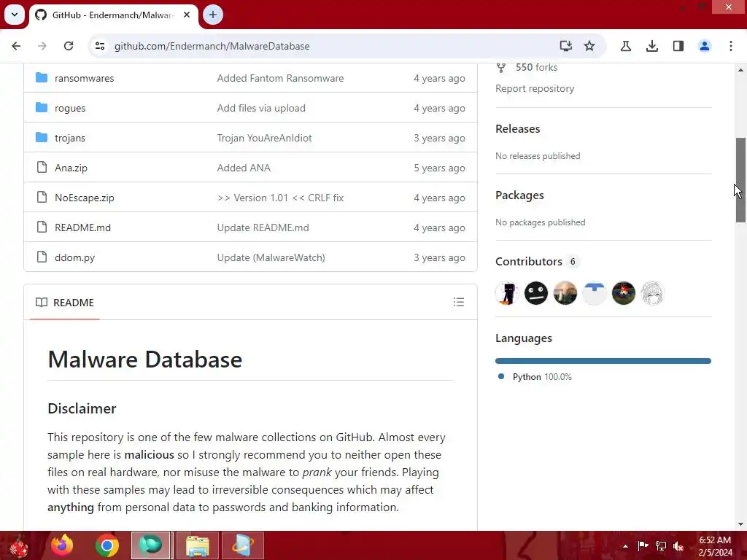Open the README outline list icon
This screenshot has width=747, height=560.
(458, 302)
